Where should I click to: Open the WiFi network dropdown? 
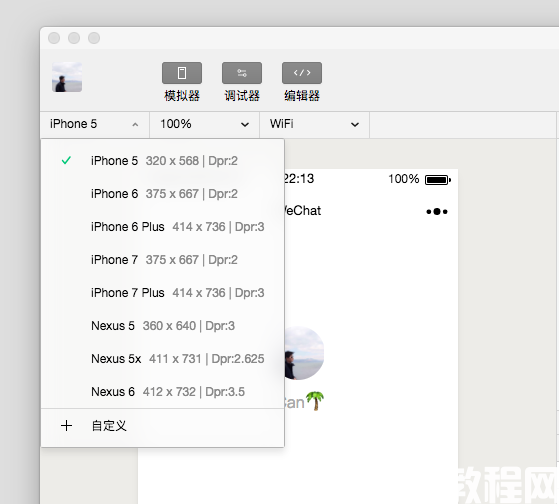coord(314,124)
